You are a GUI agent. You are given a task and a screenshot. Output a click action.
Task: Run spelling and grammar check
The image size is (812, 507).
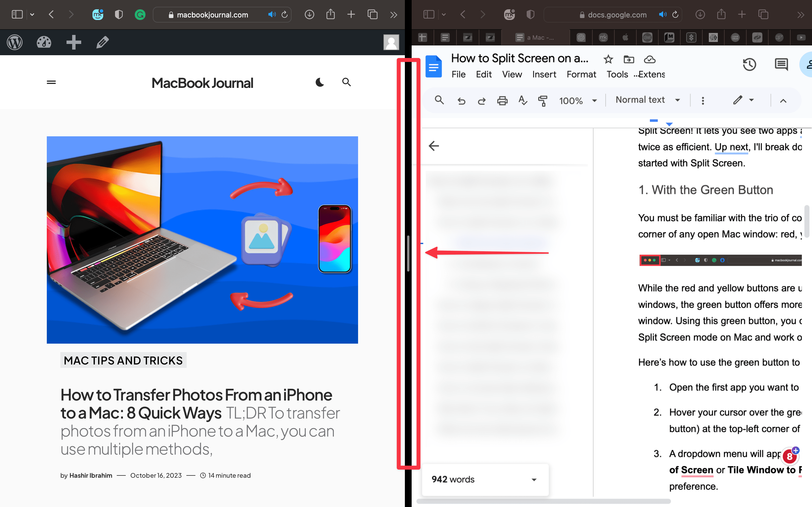pyautogui.click(x=522, y=101)
